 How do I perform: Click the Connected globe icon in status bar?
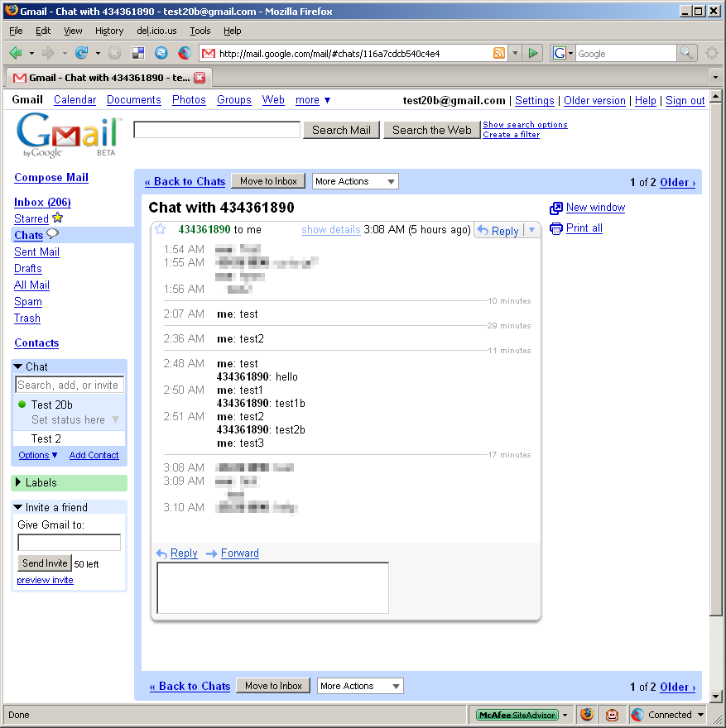click(x=637, y=715)
